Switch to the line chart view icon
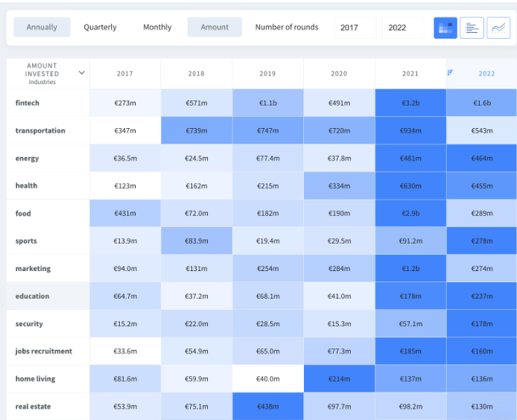Image resolution: width=517 pixels, height=420 pixels. click(x=498, y=28)
